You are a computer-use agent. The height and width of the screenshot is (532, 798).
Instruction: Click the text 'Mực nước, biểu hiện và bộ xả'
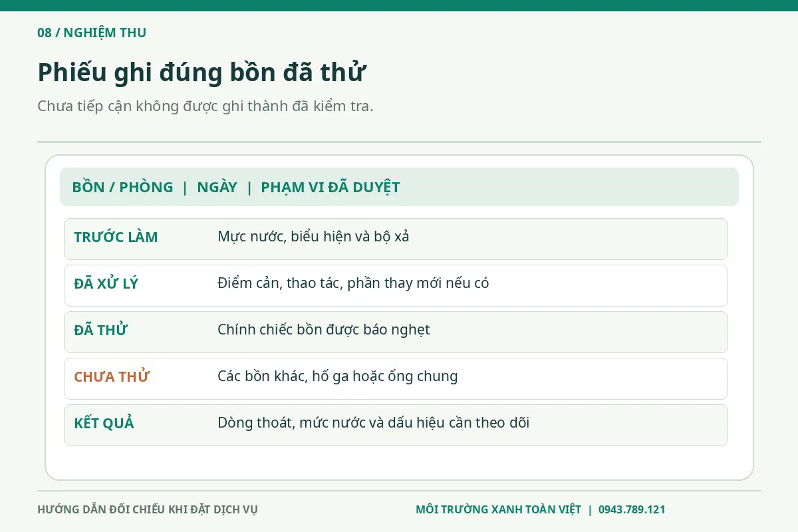coord(313,237)
